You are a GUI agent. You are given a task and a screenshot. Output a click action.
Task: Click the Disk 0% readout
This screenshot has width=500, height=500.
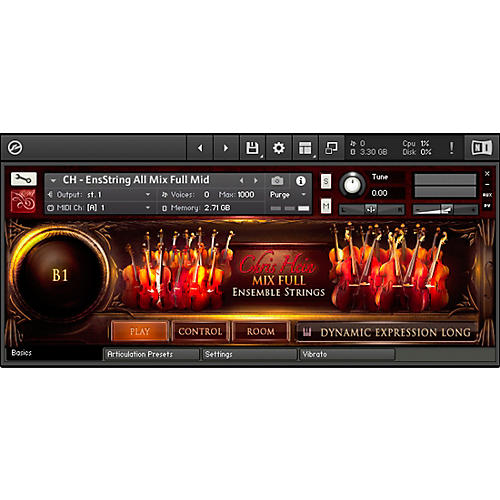point(417,152)
